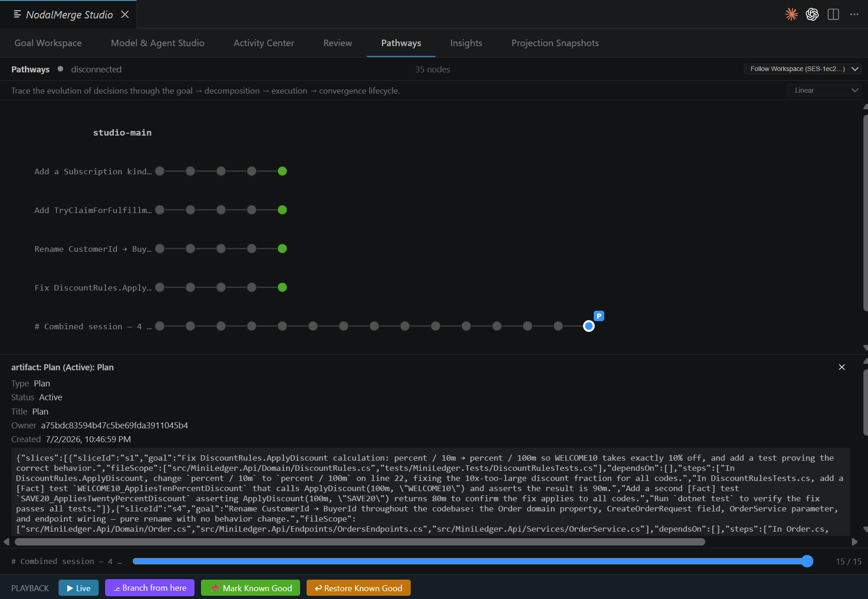Image resolution: width=868 pixels, height=599 pixels.
Task: Open the ChatGPT icon in title bar
Action: coord(812,14)
